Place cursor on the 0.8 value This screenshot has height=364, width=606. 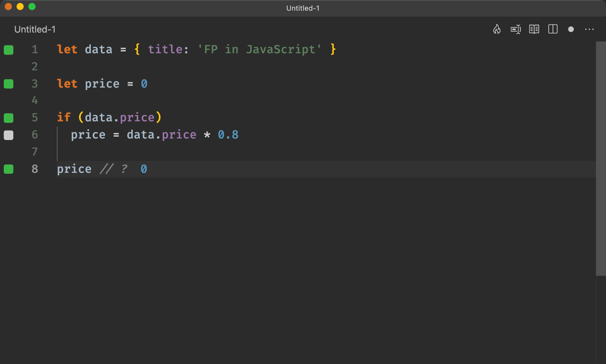(x=228, y=135)
